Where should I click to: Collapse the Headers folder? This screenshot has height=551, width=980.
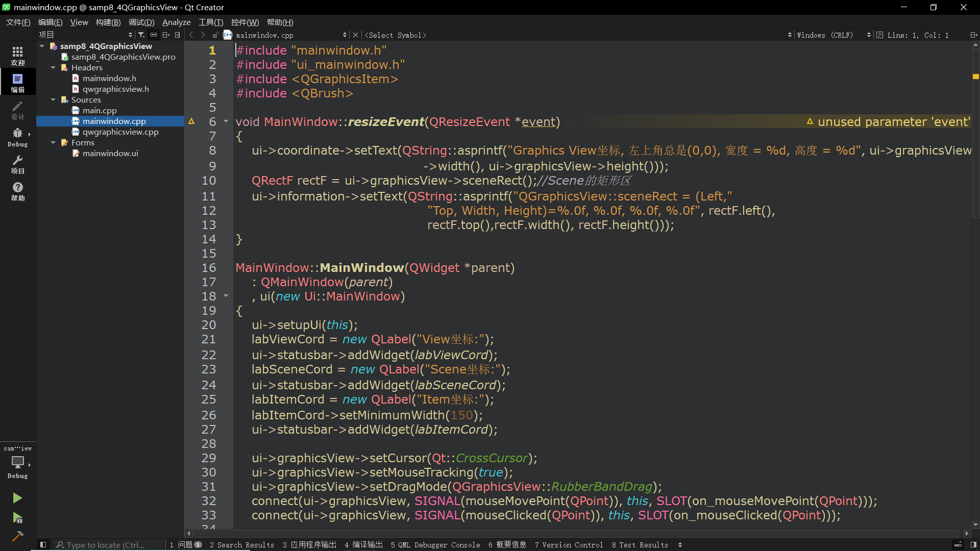point(53,67)
